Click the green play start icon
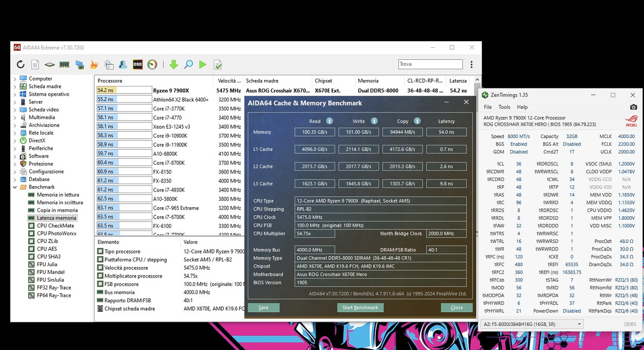The width and height of the screenshot is (644, 350). 203,64
